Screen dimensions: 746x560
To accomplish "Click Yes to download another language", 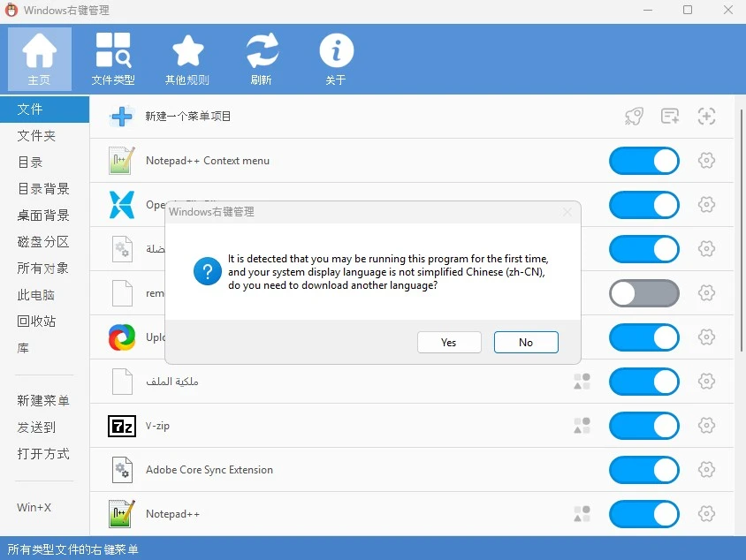I will [449, 343].
